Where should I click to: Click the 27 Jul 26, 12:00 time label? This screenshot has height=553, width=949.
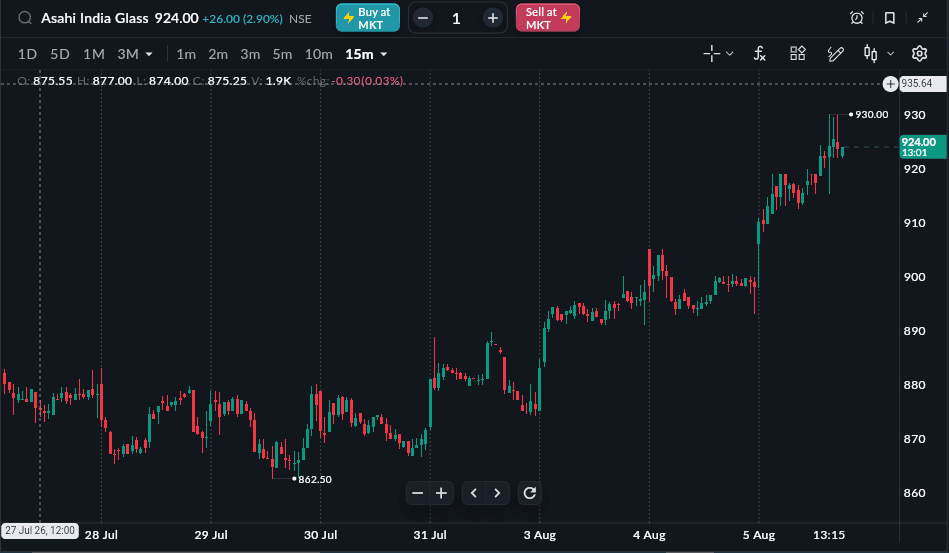point(40,531)
